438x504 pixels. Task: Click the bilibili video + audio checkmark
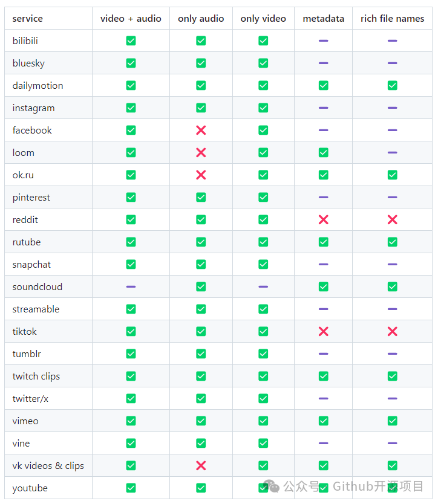(131, 41)
